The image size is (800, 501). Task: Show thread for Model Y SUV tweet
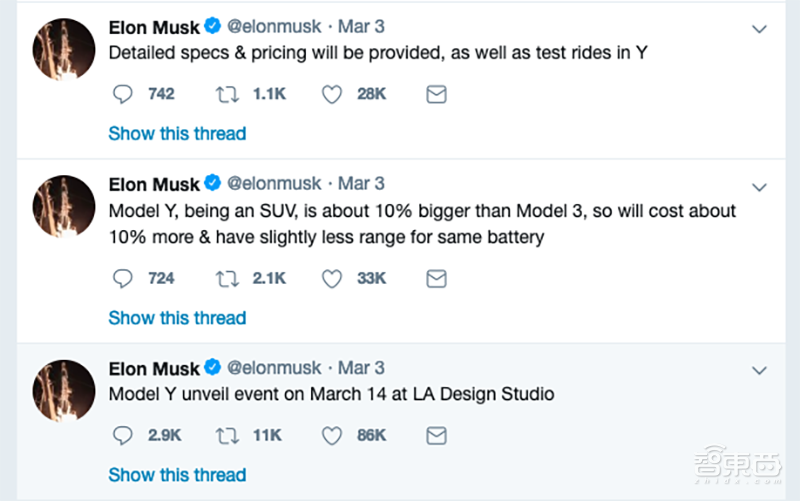point(177,318)
